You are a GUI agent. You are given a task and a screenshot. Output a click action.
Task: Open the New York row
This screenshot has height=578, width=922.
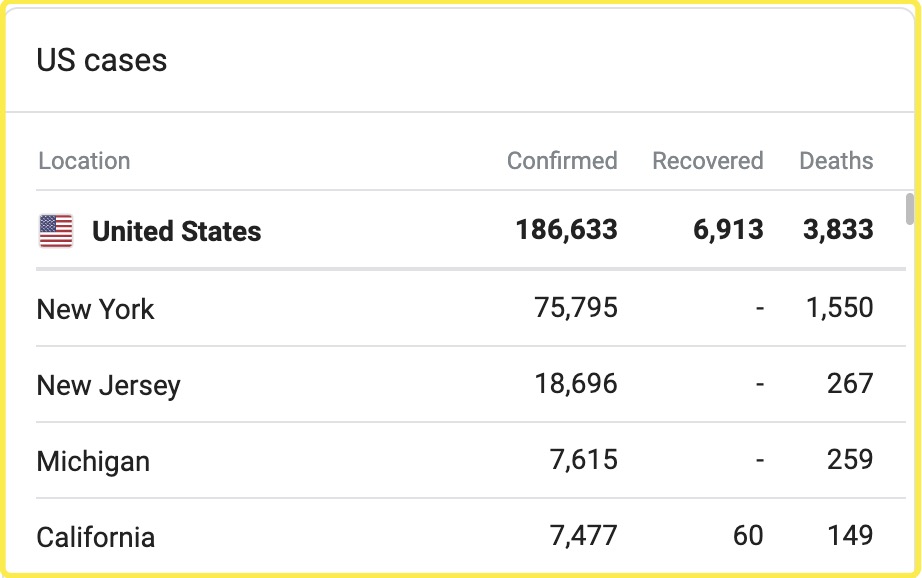click(96, 309)
